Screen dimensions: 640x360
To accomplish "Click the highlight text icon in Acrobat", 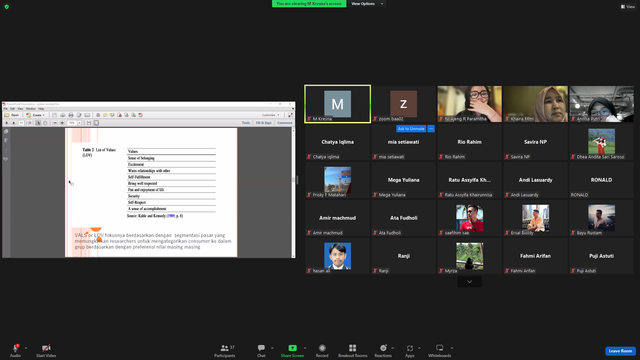I will coord(112,115).
